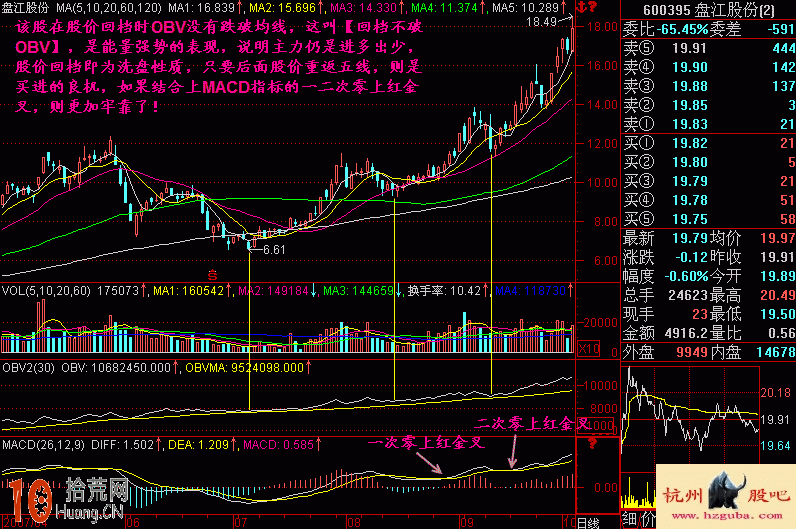Select the 日线 period label
This screenshot has height=529, width=796.
pyautogui.click(x=588, y=522)
